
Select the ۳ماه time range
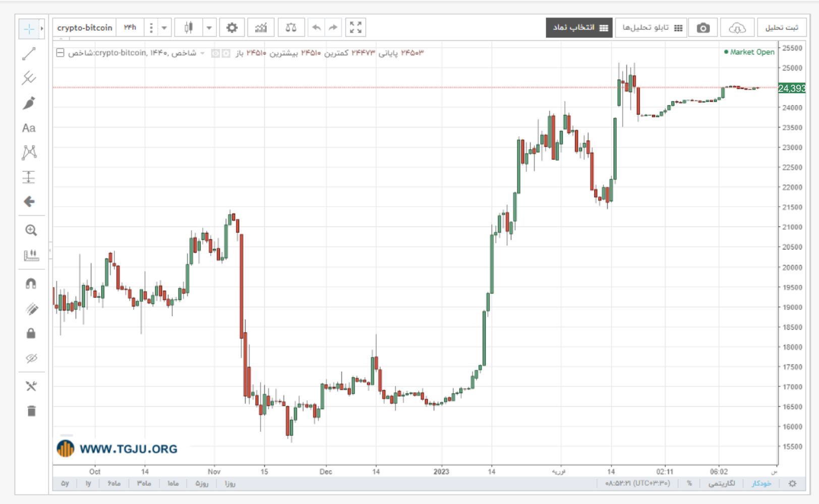point(144,483)
